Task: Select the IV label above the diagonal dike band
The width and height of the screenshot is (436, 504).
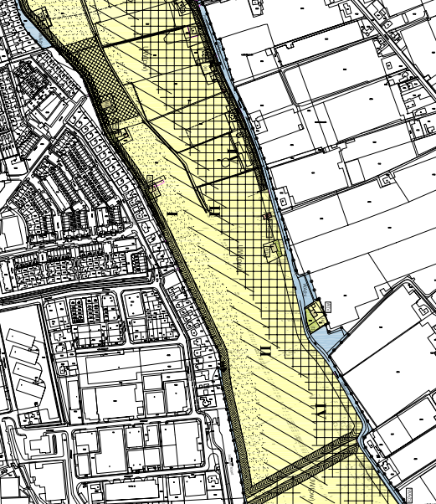Action: pos(321,410)
